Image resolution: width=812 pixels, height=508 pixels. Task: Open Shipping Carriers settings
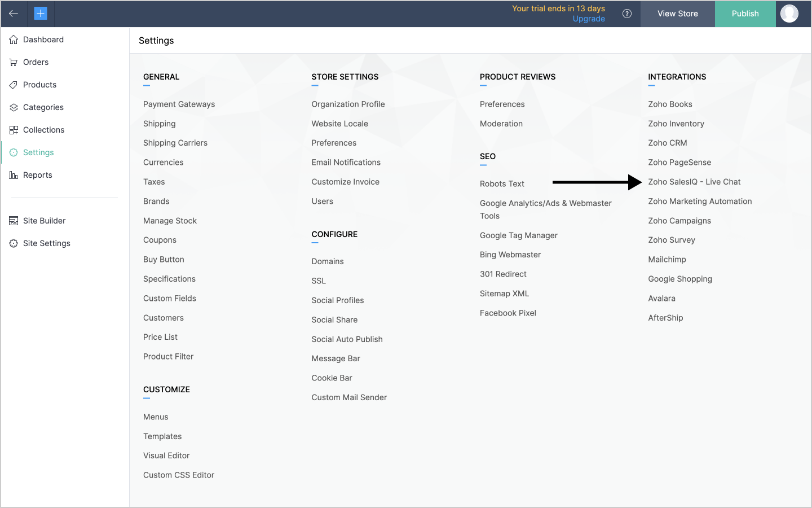point(175,143)
